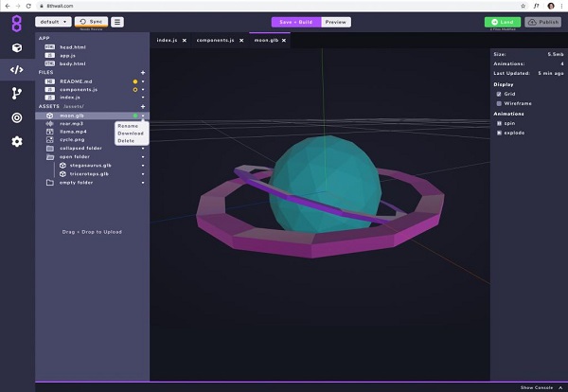Open the git branch sidebar icon

[16, 94]
